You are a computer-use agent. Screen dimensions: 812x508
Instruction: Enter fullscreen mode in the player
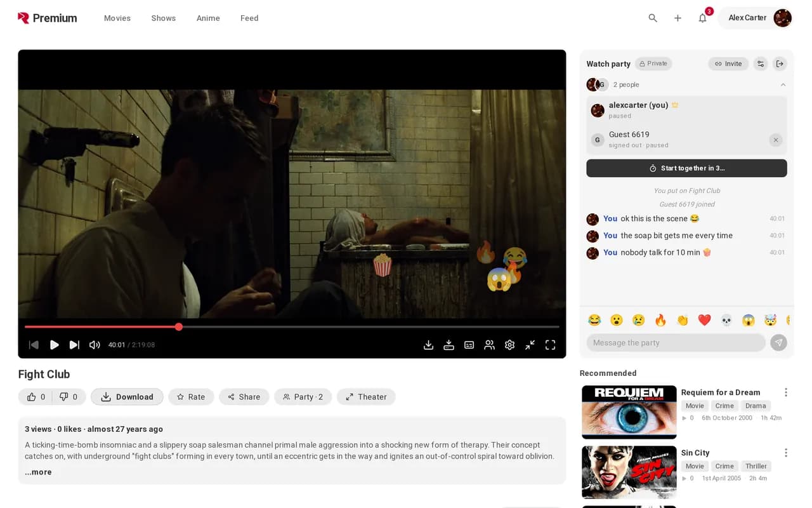[x=550, y=345]
